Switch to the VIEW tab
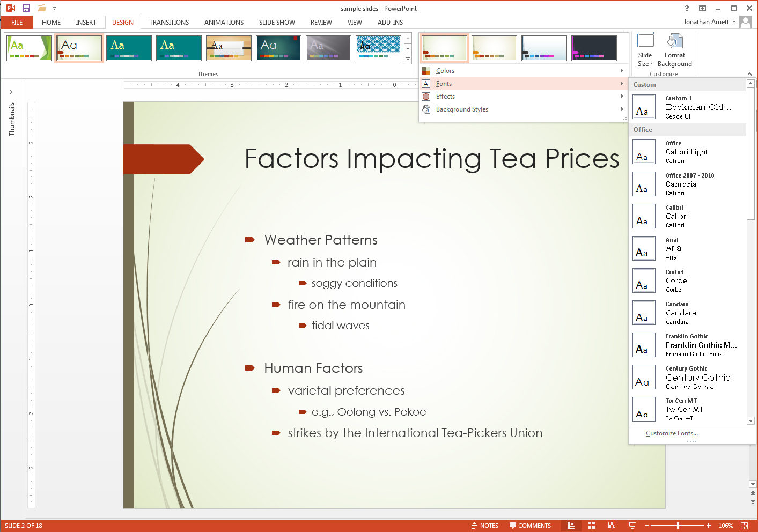 [x=355, y=23]
